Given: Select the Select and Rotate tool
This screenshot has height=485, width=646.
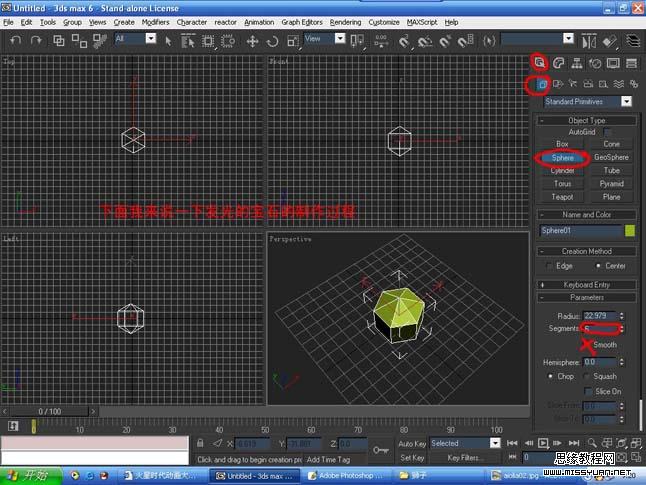Looking at the screenshot, I should pos(272,41).
